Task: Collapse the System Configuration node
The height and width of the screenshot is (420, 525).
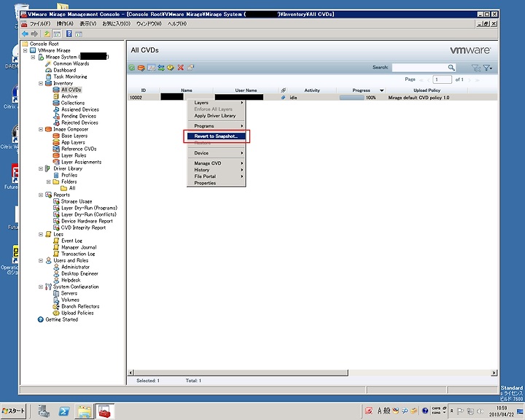Action: coord(41,287)
